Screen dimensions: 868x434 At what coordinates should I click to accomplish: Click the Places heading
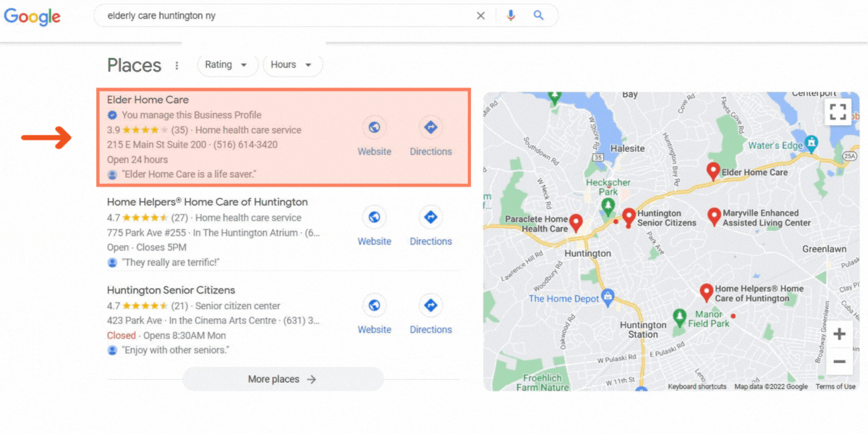click(134, 65)
